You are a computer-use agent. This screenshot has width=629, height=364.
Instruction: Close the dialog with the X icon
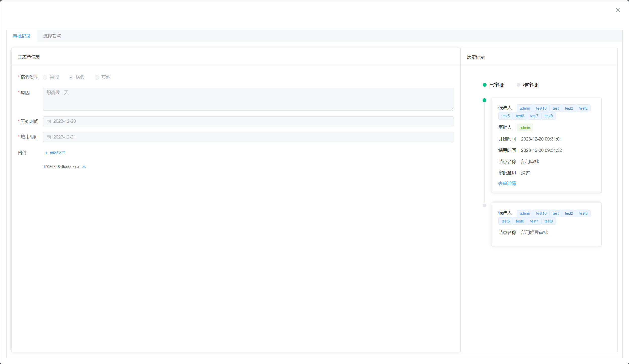618,10
